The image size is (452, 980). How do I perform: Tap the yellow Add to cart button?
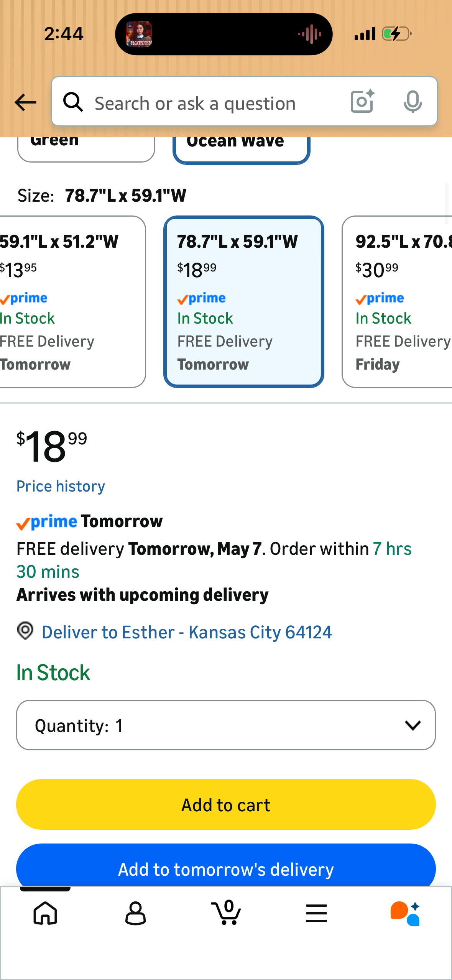pyautogui.click(x=226, y=804)
